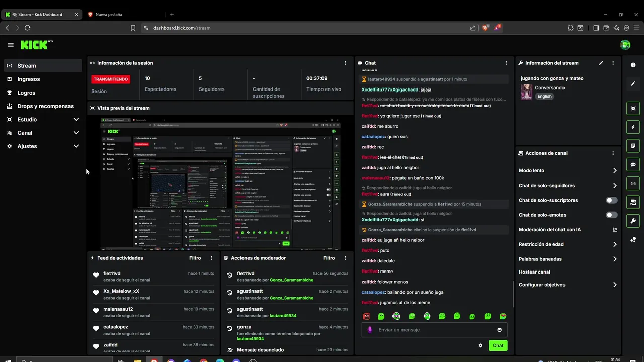Enable Chat de solo-suscriptores switch
The width and height of the screenshot is (644, 362).
(x=612, y=200)
